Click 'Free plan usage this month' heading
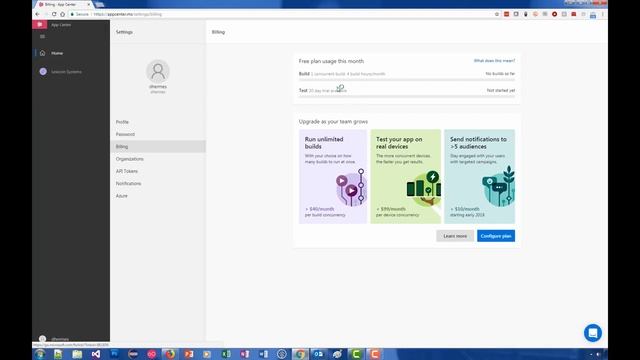 (x=331, y=61)
